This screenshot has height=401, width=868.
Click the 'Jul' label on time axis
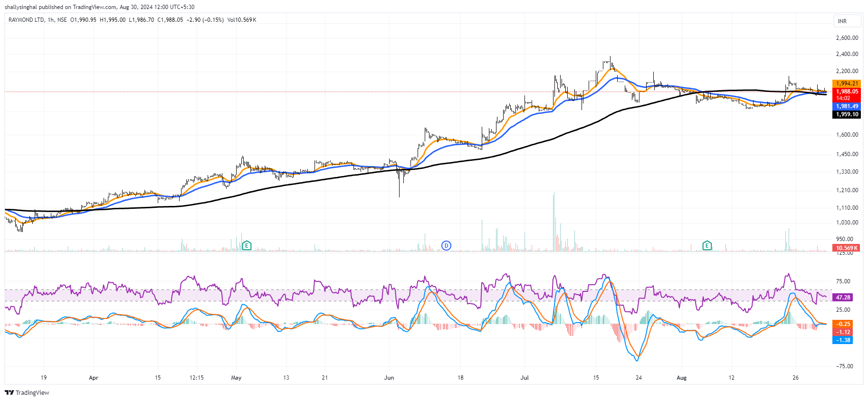coord(525,378)
